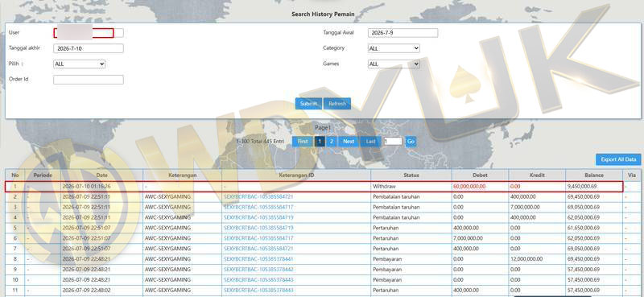644x297 pixels.
Task: Click the Submit button
Action: (x=308, y=104)
